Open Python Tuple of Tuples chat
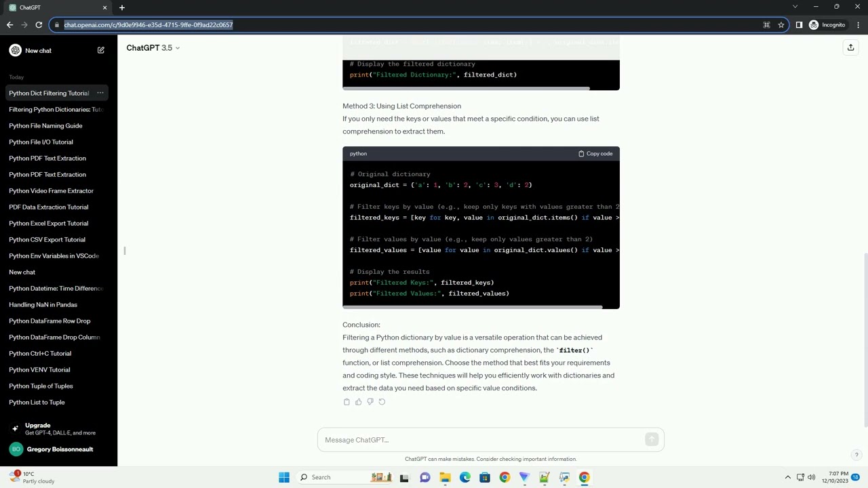The width and height of the screenshot is (868, 488). [57, 386]
